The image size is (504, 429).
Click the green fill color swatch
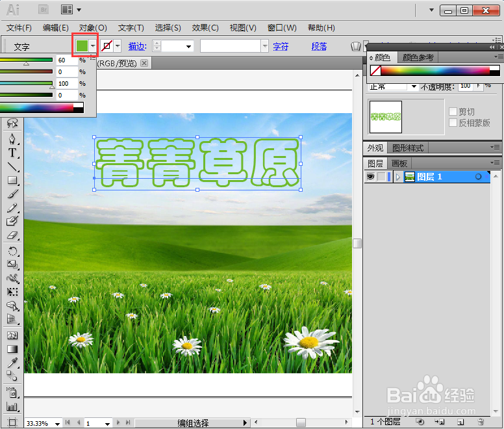[x=82, y=45]
